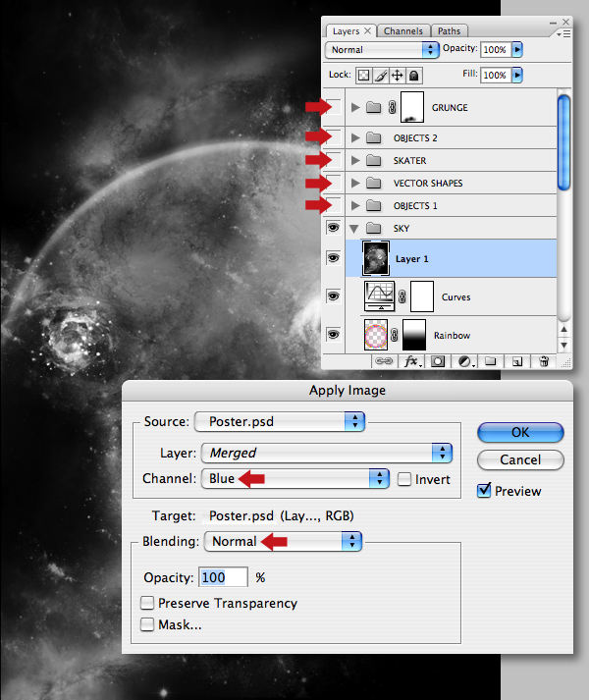Click layer Opacity 100% field
Viewport: 589px width, 700px height.
pos(495,49)
